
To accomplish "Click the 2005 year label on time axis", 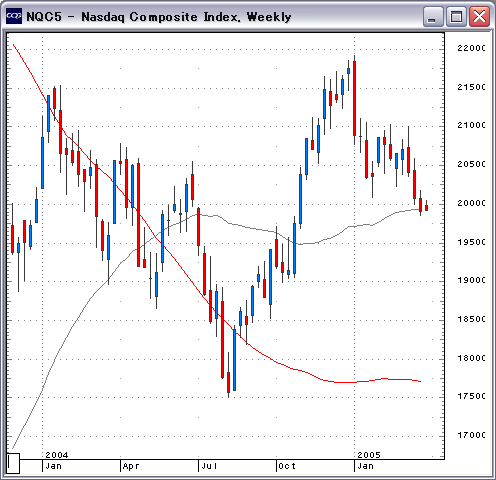I will pyautogui.click(x=369, y=455).
